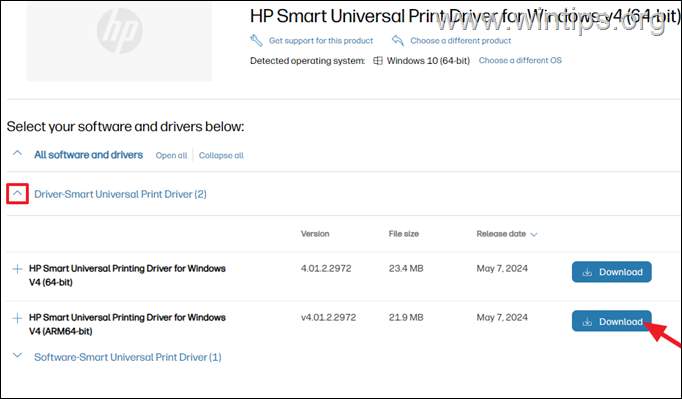
Task: Open Get support for this product link
Action: 321,40
